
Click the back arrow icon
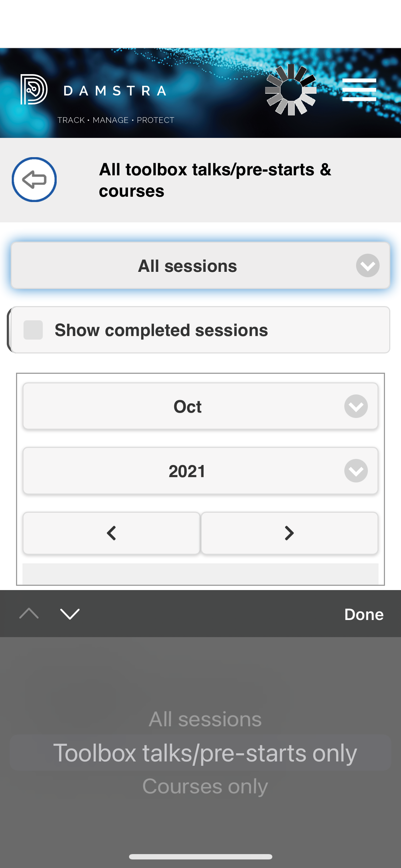click(x=34, y=180)
